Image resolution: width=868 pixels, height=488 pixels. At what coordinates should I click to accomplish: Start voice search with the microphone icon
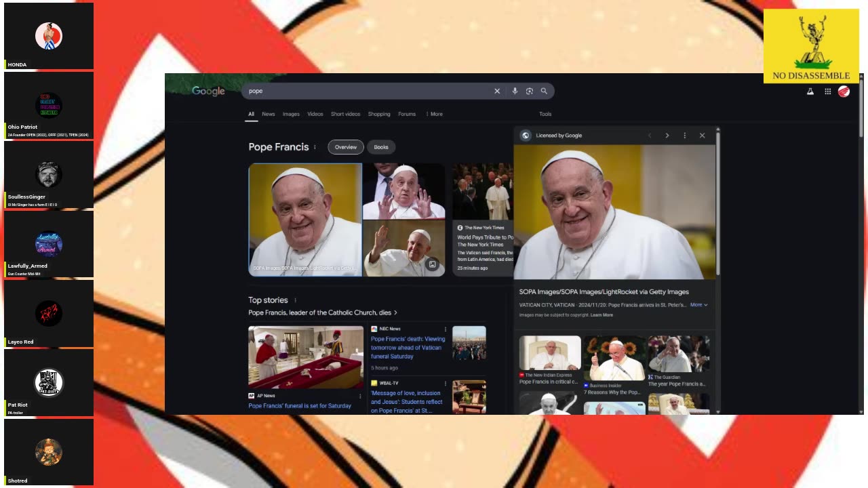(x=515, y=91)
